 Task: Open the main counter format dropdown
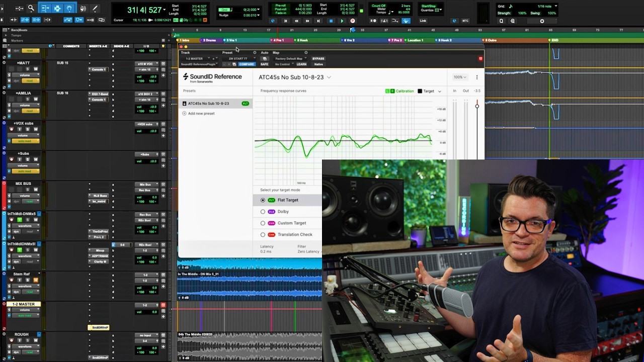pyautogui.click(x=165, y=10)
